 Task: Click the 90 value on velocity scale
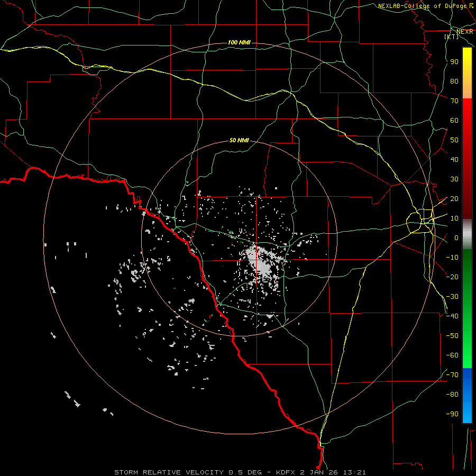click(454, 62)
